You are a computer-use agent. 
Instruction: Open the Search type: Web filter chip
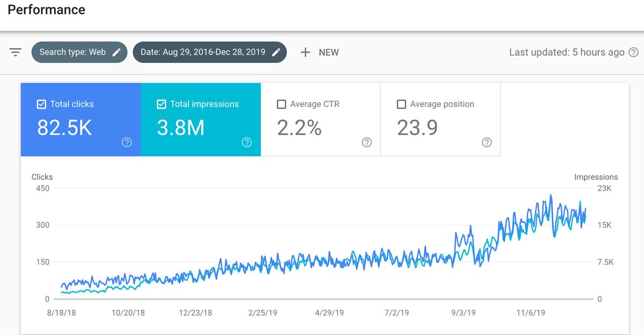tap(72, 52)
